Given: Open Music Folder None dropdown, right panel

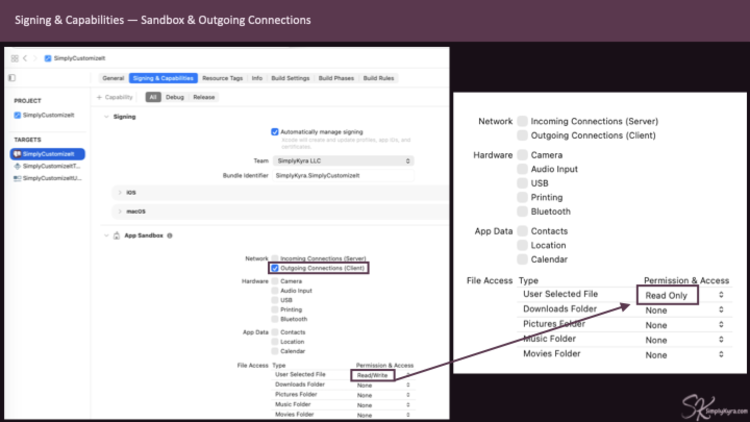Looking at the screenshot, I should pos(684,340).
